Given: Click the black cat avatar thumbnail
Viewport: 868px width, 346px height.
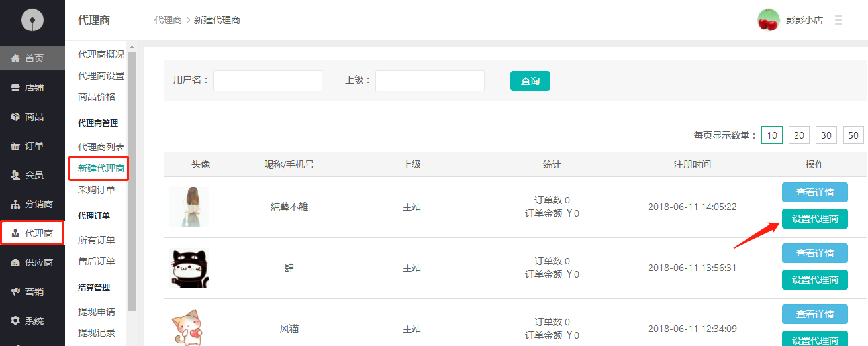Looking at the screenshot, I should [189, 268].
